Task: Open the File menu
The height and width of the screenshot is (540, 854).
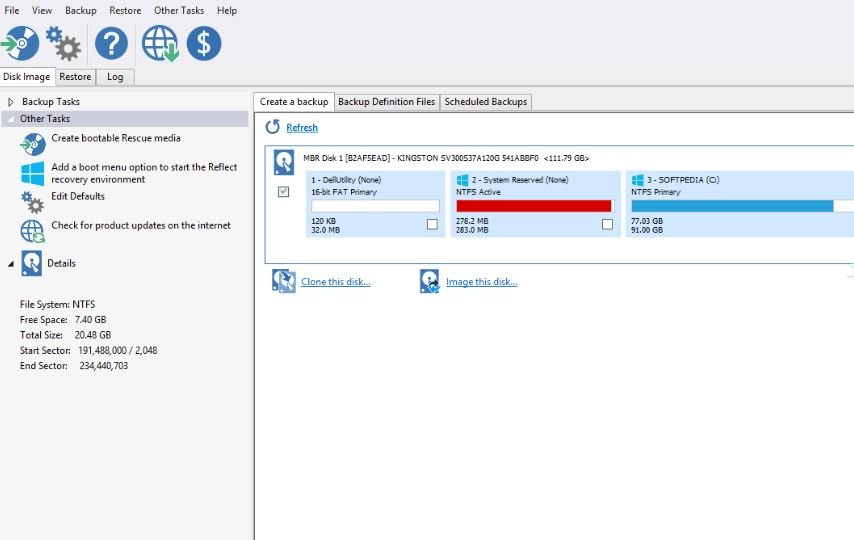Action: click(x=11, y=10)
